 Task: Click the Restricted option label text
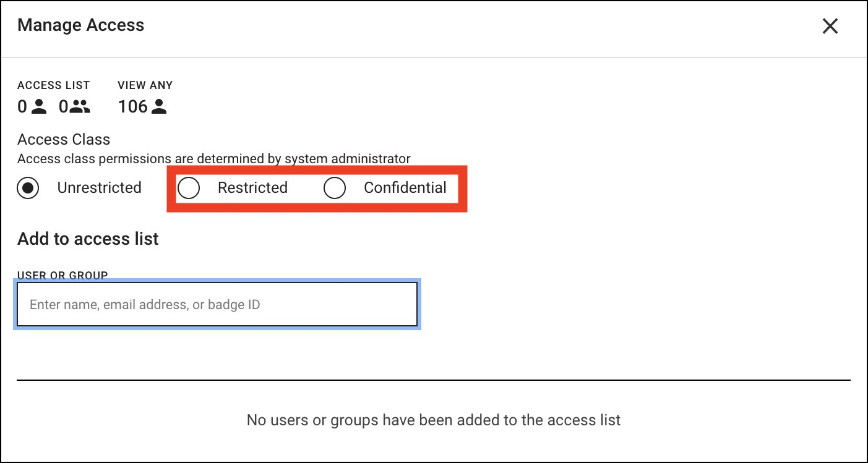pos(252,187)
